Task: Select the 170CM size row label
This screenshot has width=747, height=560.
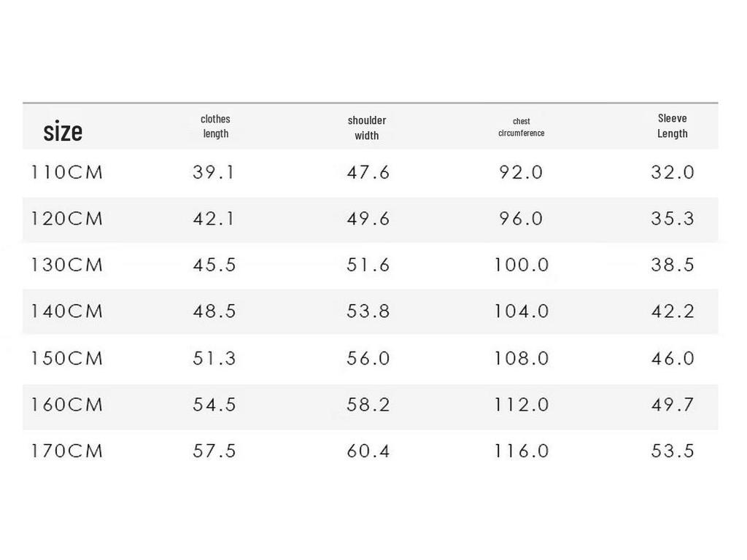Action: pyautogui.click(x=66, y=451)
